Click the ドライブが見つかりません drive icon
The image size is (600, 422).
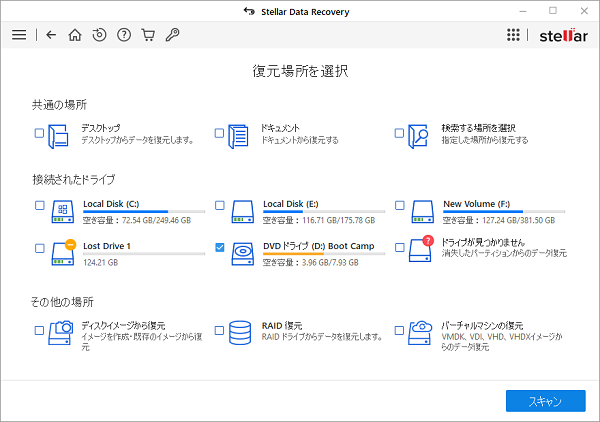pyautogui.click(x=420, y=251)
